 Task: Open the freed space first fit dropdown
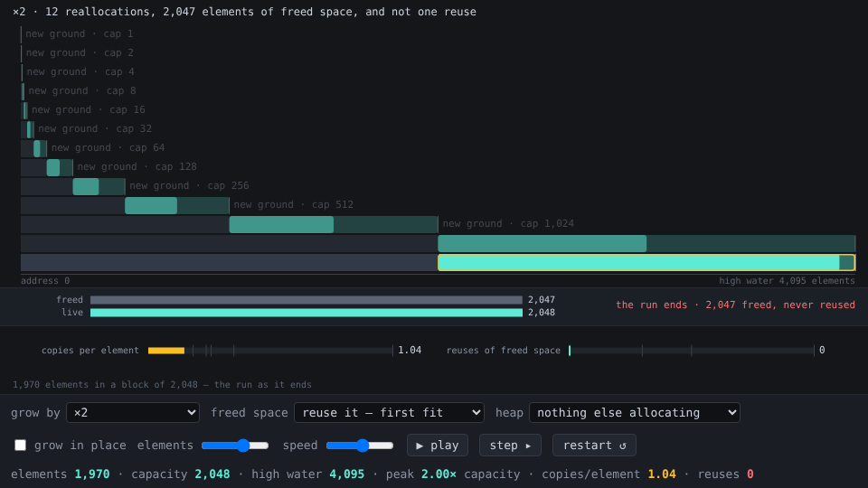pyautogui.click(x=389, y=413)
